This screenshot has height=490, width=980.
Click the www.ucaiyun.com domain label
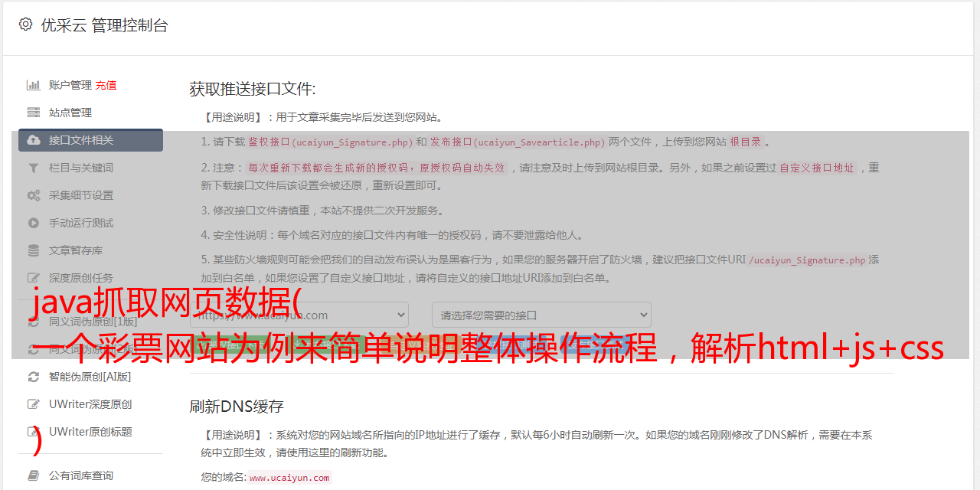pos(289,478)
